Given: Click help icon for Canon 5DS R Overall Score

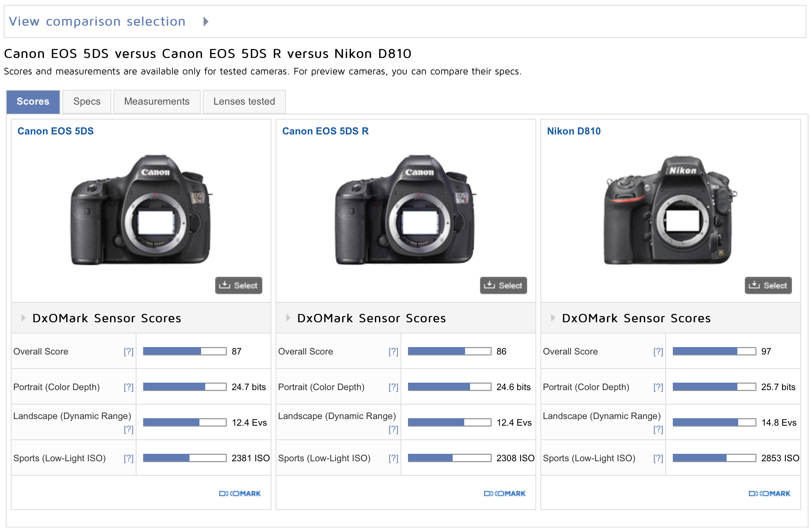Looking at the screenshot, I should click(x=394, y=352).
